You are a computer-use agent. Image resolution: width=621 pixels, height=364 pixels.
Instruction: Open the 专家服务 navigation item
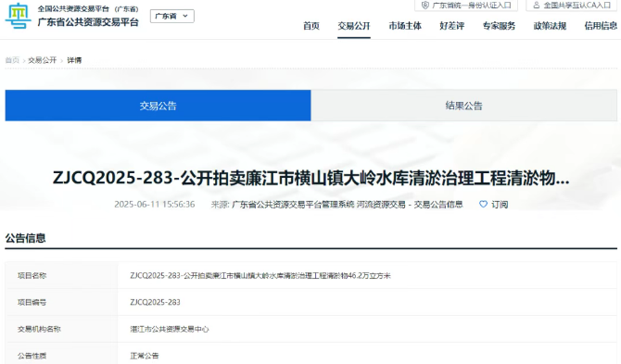(499, 26)
